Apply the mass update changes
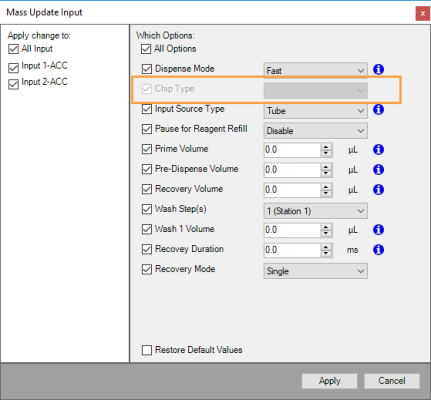The height and width of the screenshot is (400, 431). pos(329,381)
